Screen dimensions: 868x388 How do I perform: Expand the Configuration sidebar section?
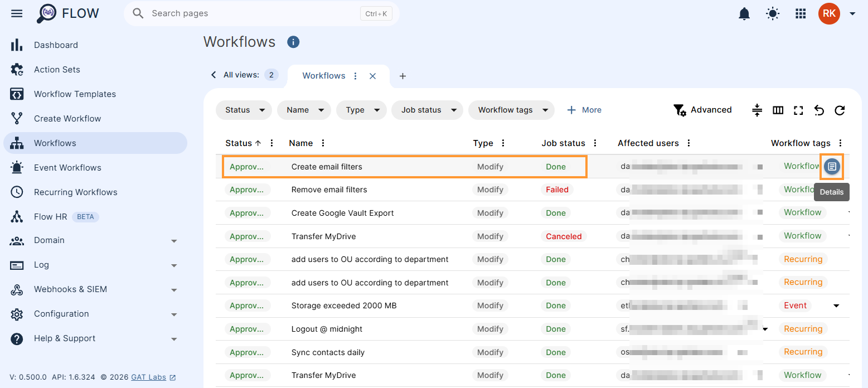tap(174, 314)
